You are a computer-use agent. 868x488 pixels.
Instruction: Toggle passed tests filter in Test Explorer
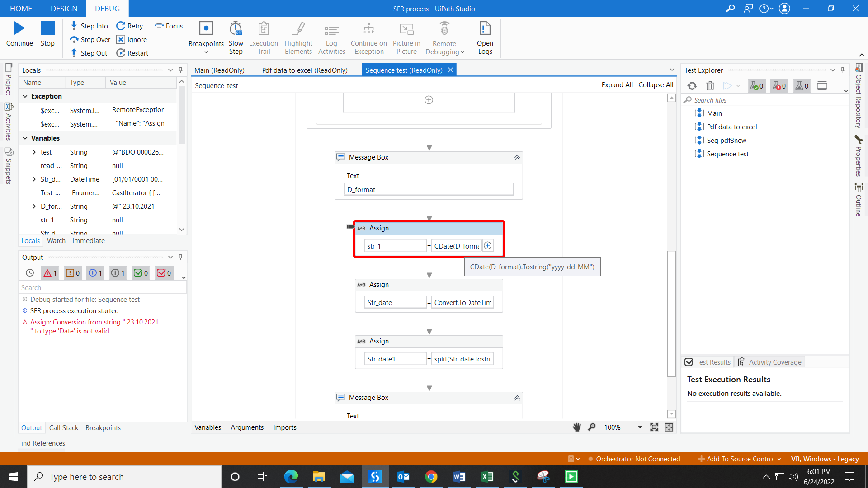click(757, 86)
